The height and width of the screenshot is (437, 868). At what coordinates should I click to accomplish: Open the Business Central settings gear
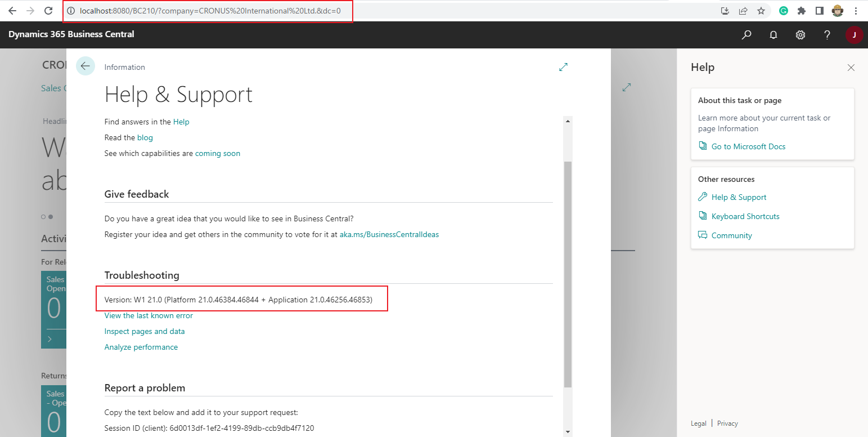tap(800, 34)
